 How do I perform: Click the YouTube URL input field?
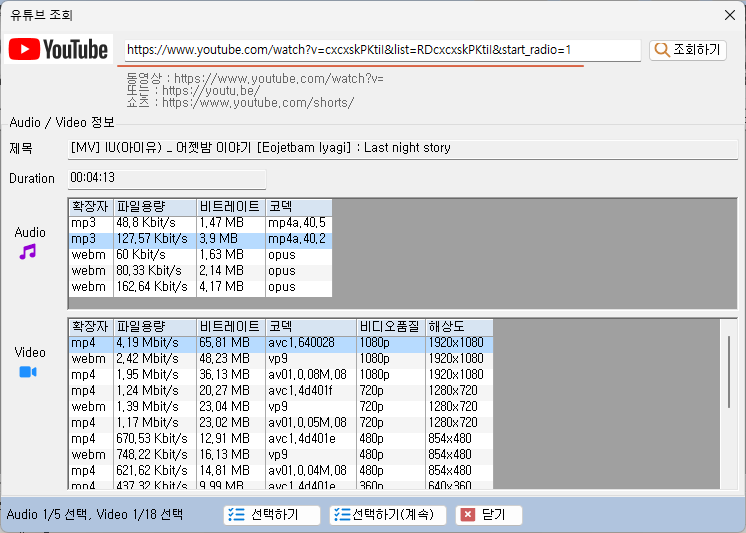coord(383,50)
